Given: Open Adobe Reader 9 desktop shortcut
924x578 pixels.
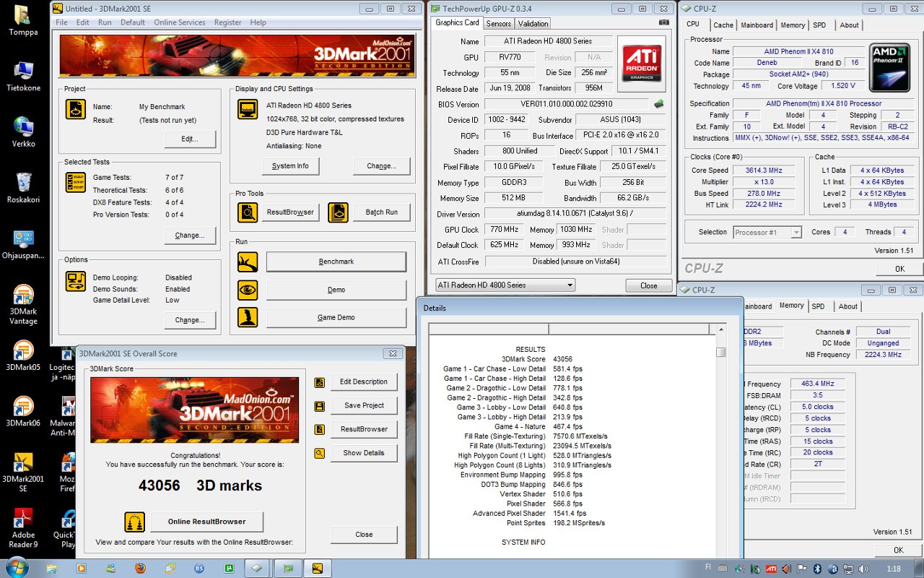Looking at the screenshot, I should tap(23, 528).
